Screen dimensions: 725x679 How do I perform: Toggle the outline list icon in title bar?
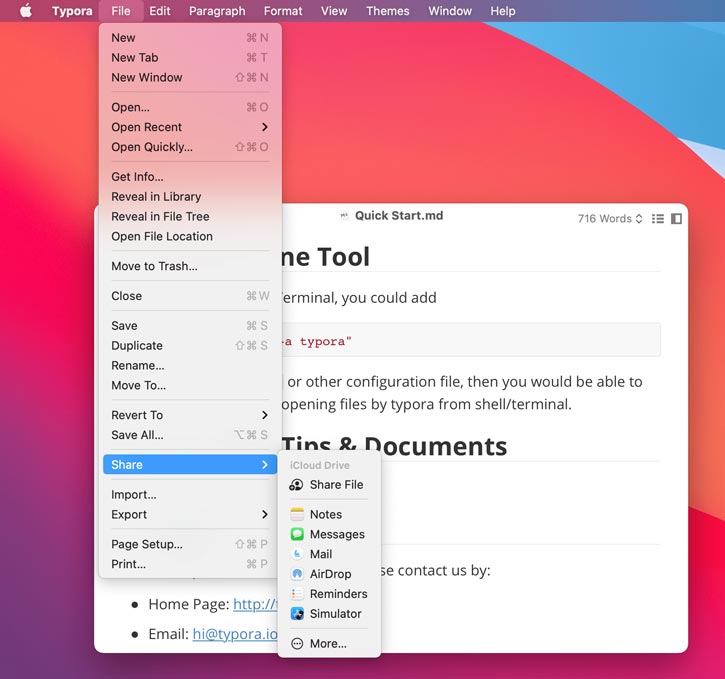[657, 219]
